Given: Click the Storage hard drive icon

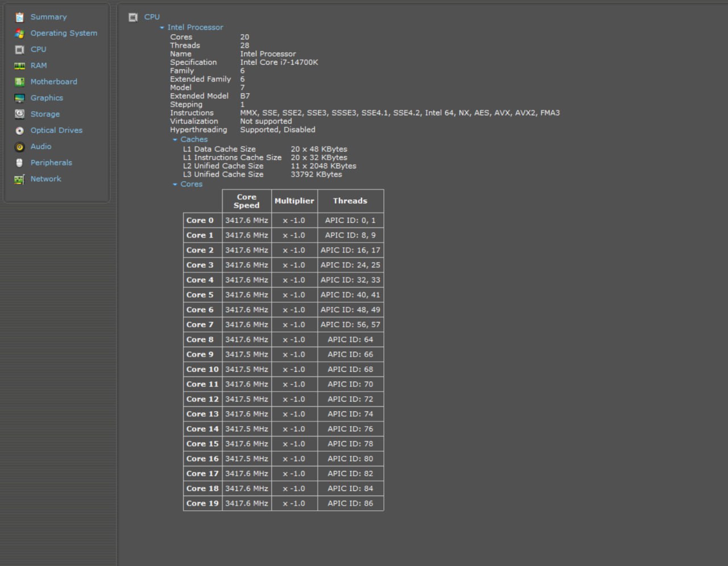Looking at the screenshot, I should tap(20, 114).
